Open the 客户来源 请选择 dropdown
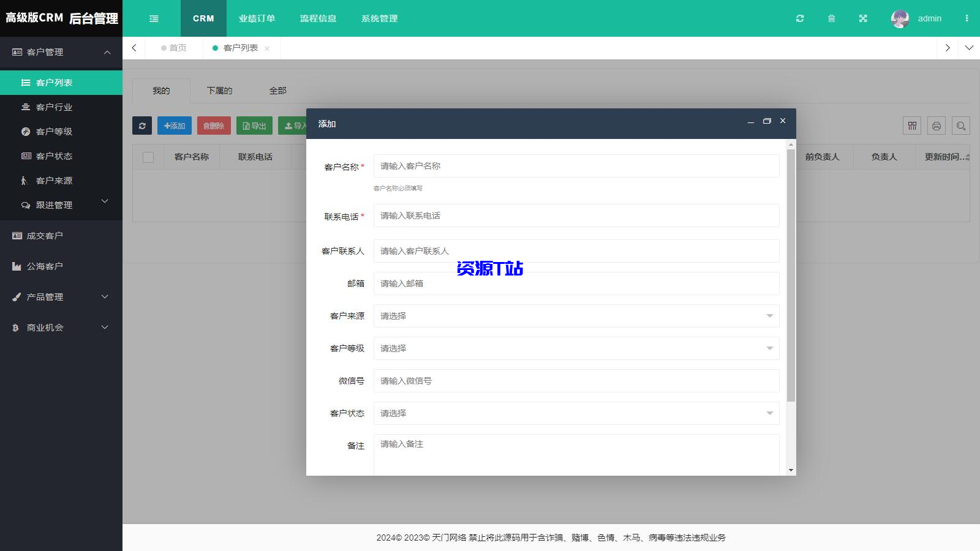 [576, 315]
